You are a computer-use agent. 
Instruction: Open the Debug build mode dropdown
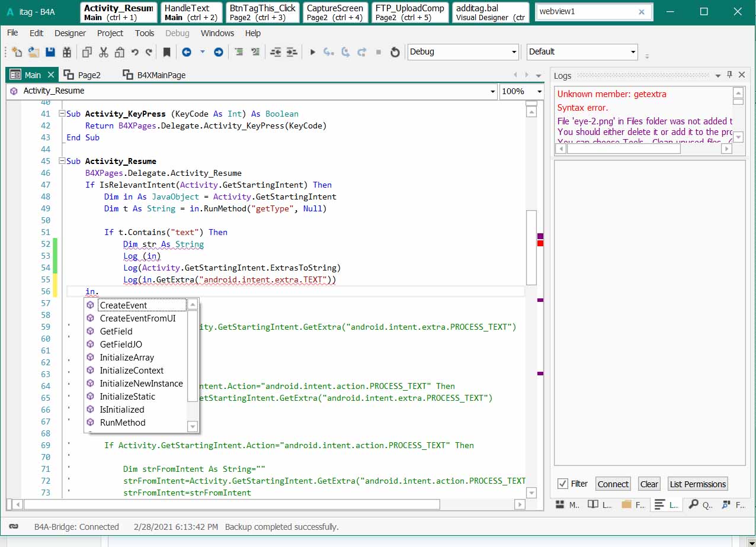[x=514, y=52]
